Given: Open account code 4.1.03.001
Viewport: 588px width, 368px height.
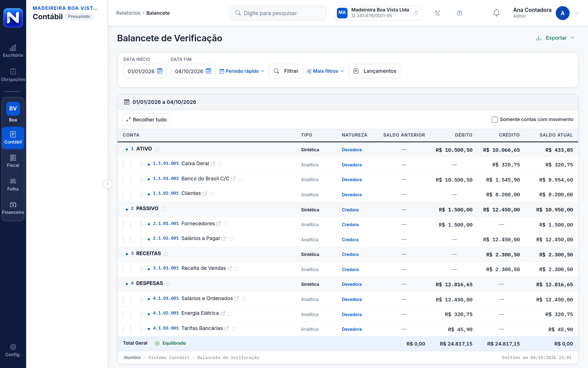Looking at the screenshot, I should tap(166, 328).
